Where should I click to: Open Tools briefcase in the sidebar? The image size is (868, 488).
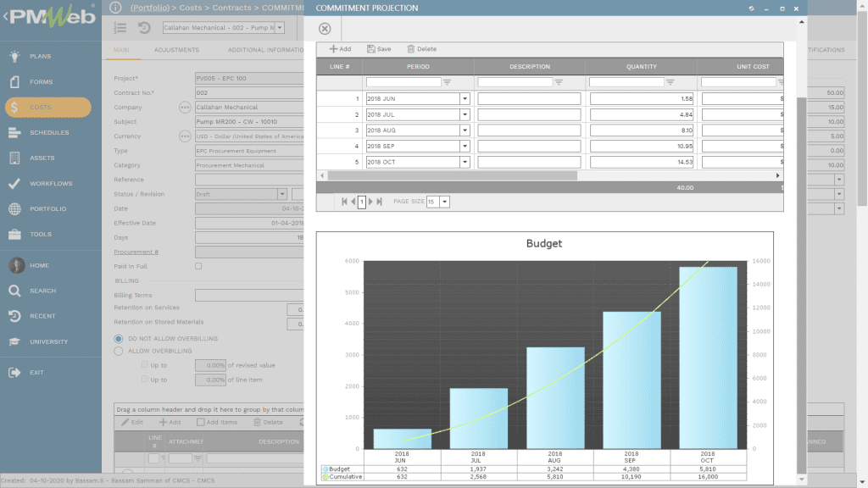pyautogui.click(x=15, y=235)
